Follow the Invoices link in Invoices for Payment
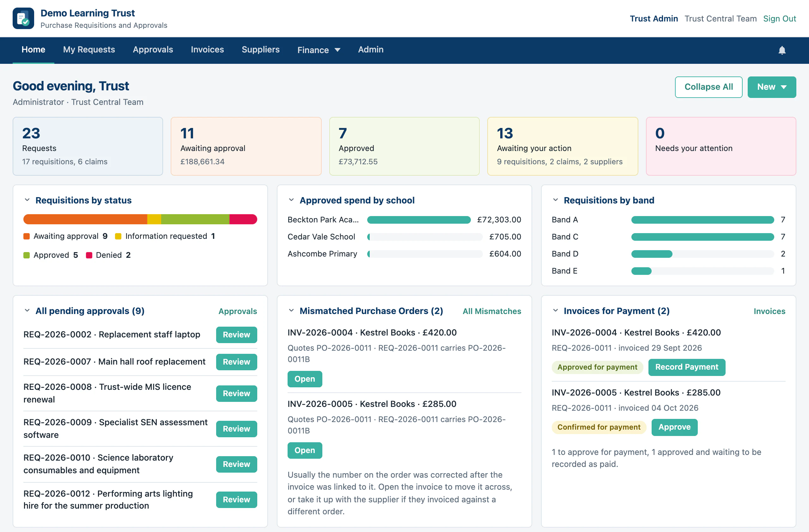The width and height of the screenshot is (809, 532). [x=769, y=311]
